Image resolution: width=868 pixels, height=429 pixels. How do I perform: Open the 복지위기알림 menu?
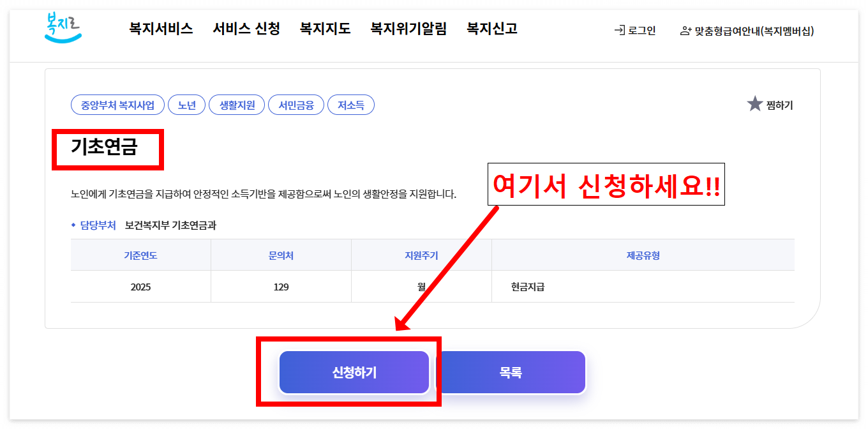408,28
